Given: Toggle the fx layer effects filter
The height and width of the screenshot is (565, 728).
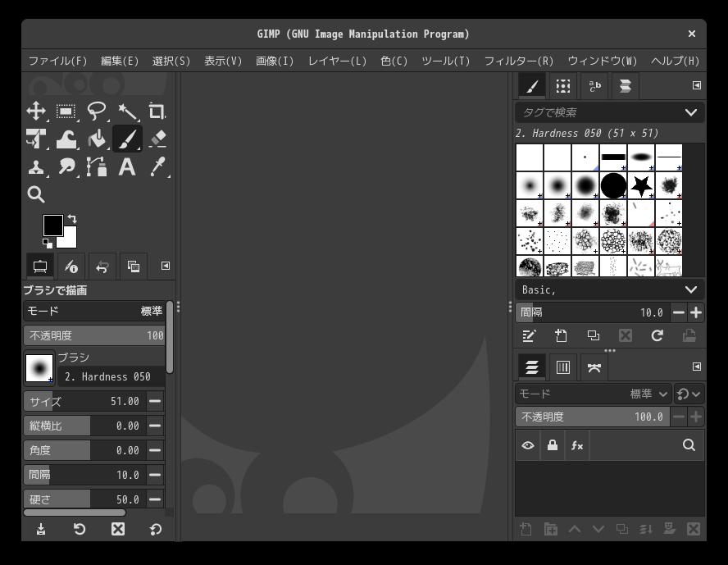Looking at the screenshot, I should (x=577, y=444).
